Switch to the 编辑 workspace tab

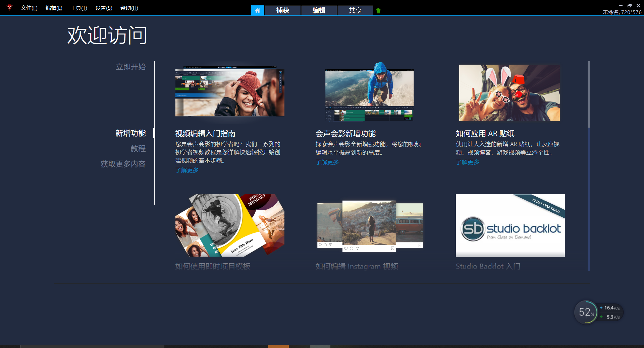pos(319,10)
